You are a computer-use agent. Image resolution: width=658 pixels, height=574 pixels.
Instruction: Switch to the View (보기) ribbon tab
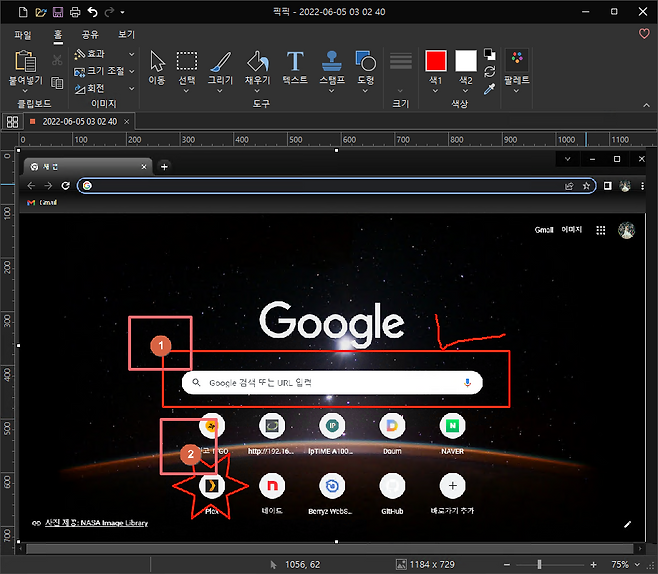(x=127, y=34)
